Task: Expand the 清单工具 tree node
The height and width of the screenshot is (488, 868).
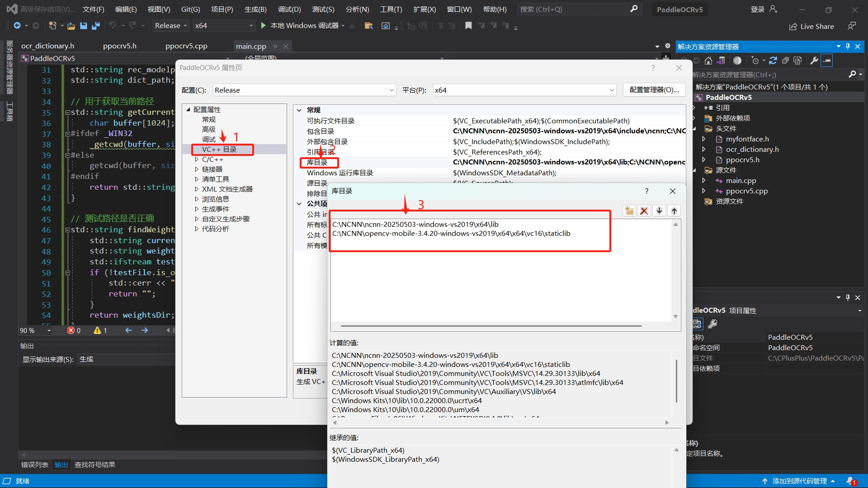Action: tap(197, 179)
